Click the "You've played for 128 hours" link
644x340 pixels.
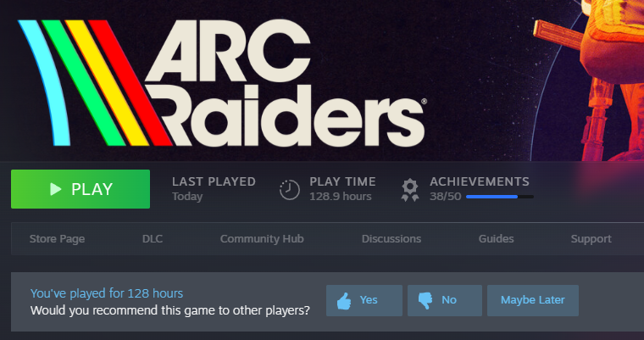(107, 293)
